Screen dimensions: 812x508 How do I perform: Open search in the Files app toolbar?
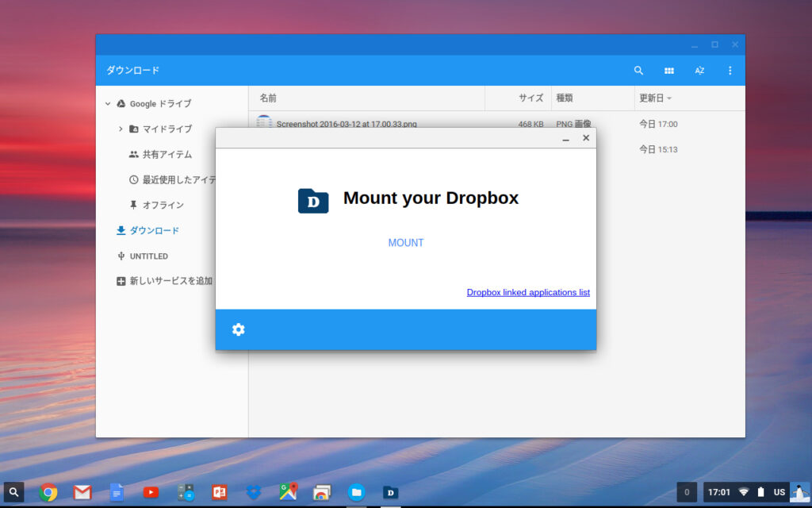[638, 71]
